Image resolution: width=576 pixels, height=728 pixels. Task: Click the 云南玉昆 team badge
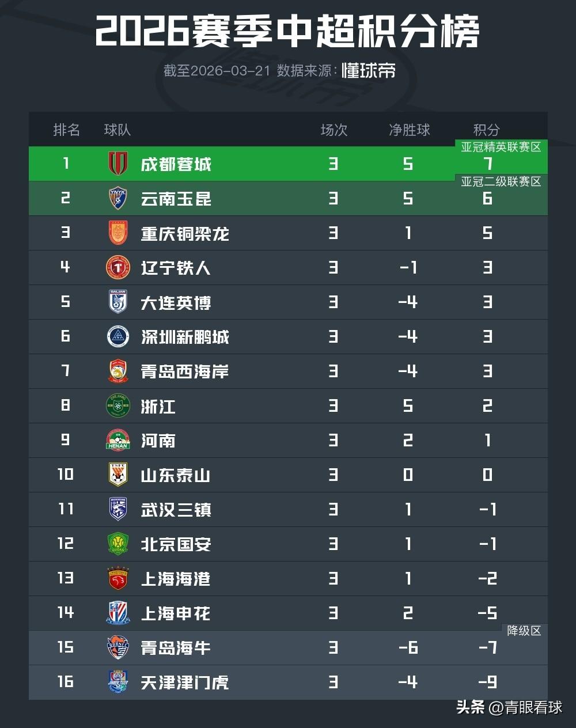(x=118, y=198)
